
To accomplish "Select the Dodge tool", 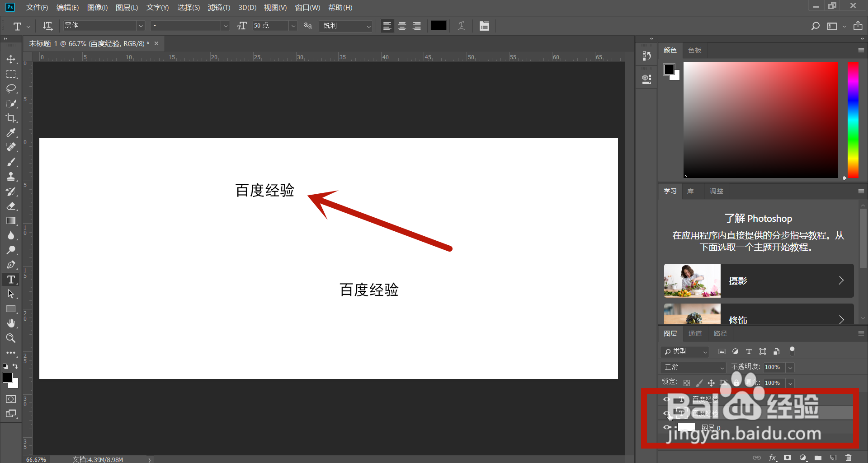I will [11, 250].
